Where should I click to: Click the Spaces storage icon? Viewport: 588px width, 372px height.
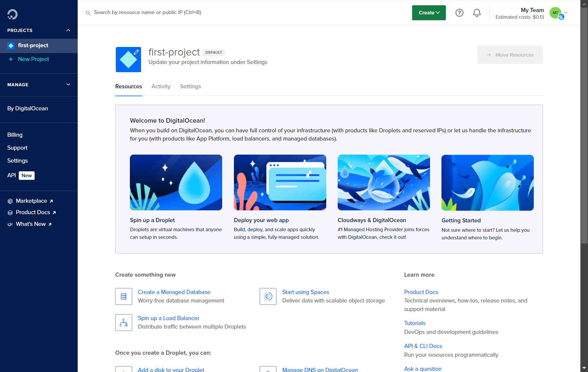click(268, 296)
